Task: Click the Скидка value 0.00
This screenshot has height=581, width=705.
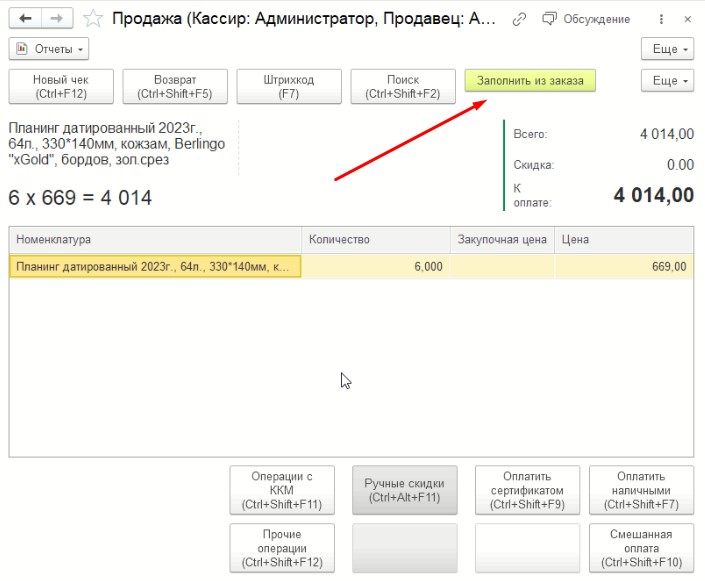Action: (680, 165)
